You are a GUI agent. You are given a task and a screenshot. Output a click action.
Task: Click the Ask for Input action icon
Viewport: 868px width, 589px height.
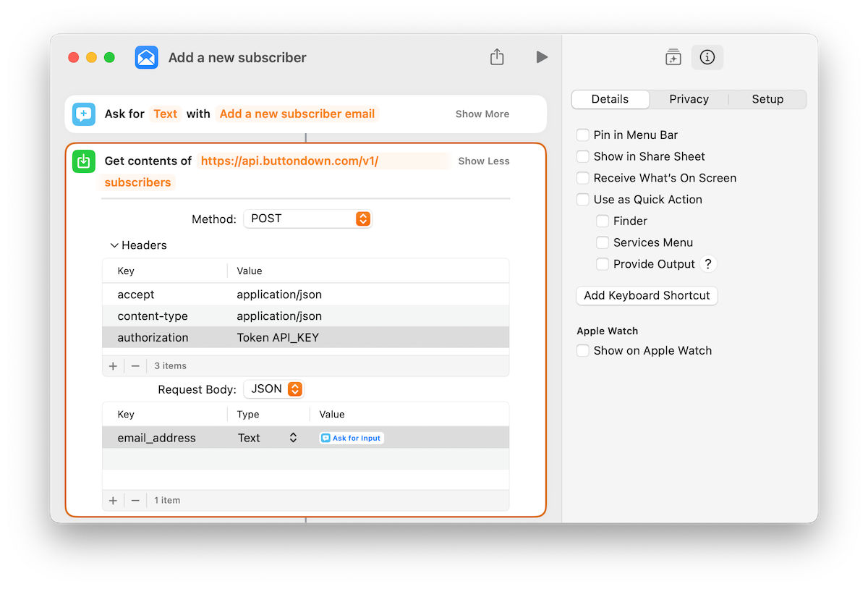[x=84, y=114]
